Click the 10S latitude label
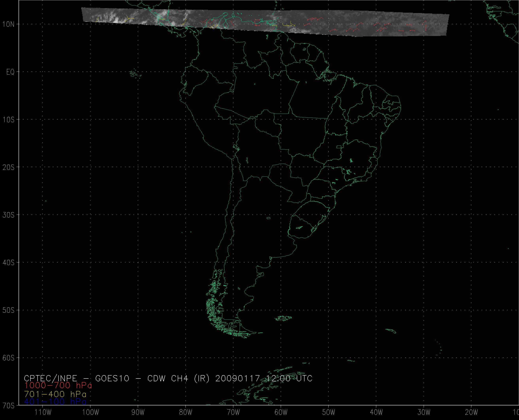The width and height of the screenshot is (519, 420). pos(9,120)
